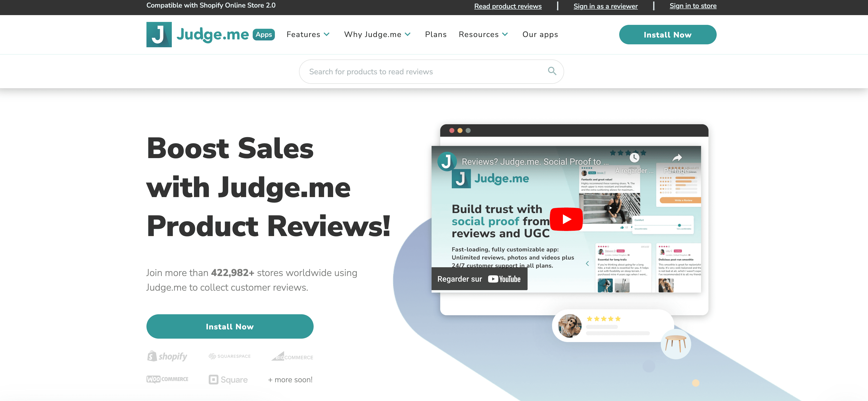The height and width of the screenshot is (401, 868).
Task: Click the video title Reviews? Judge.me
Action: tap(535, 162)
